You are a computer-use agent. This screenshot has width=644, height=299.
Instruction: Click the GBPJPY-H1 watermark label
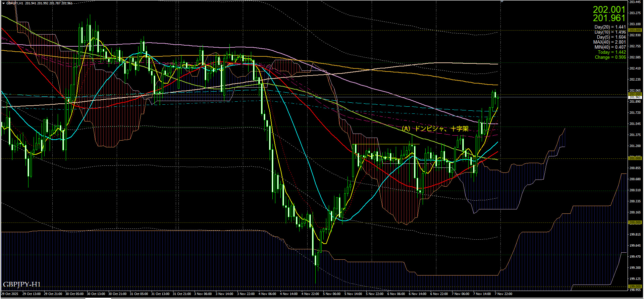(x=22, y=285)
